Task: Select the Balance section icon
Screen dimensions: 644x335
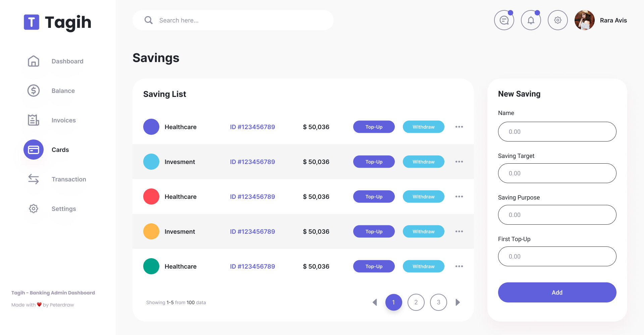Action: pos(33,91)
